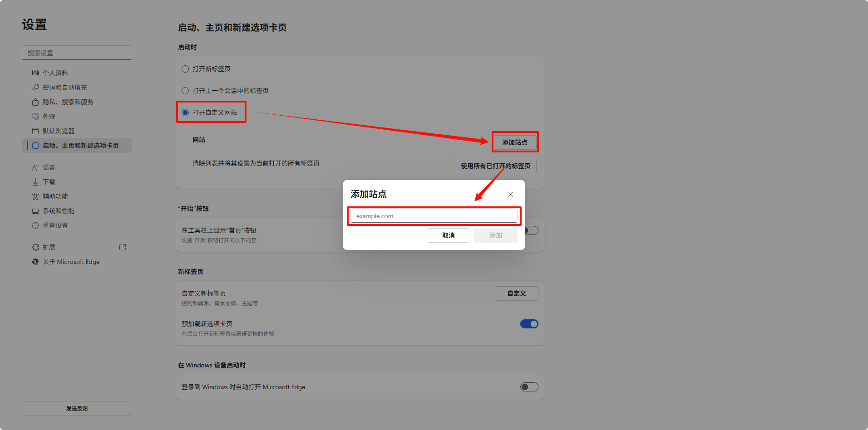
Task: Click the example.com URL input field
Action: coord(434,215)
